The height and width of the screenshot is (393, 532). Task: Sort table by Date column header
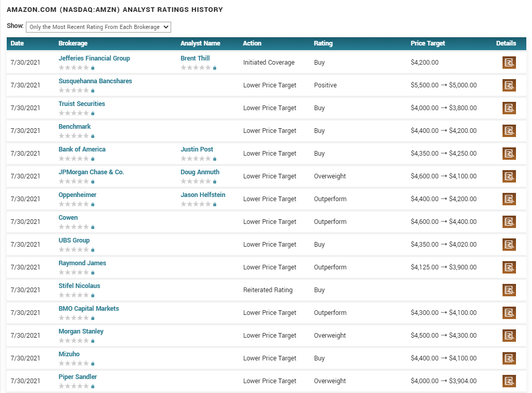pyautogui.click(x=17, y=43)
